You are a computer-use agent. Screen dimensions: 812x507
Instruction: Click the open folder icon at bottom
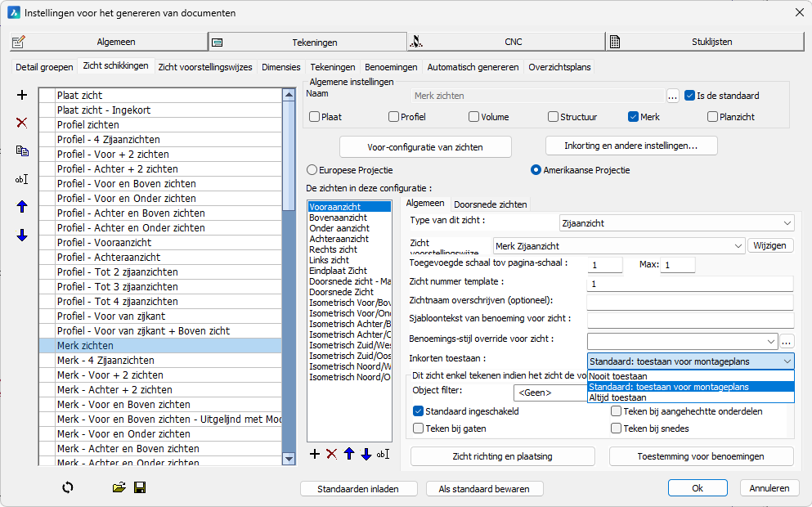(119, 487)
